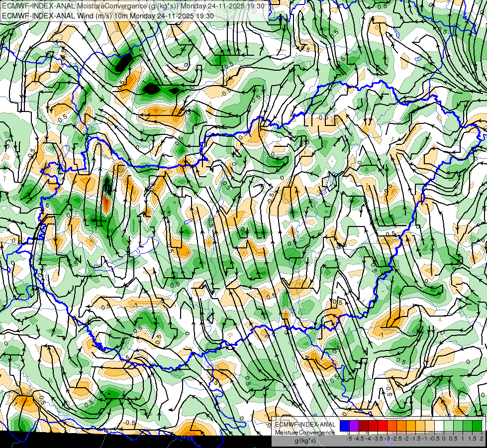The height and width of the screenshot is (448, 487).
Task: Click legend tick label '-1.5'
Action: tap(415, 439)
